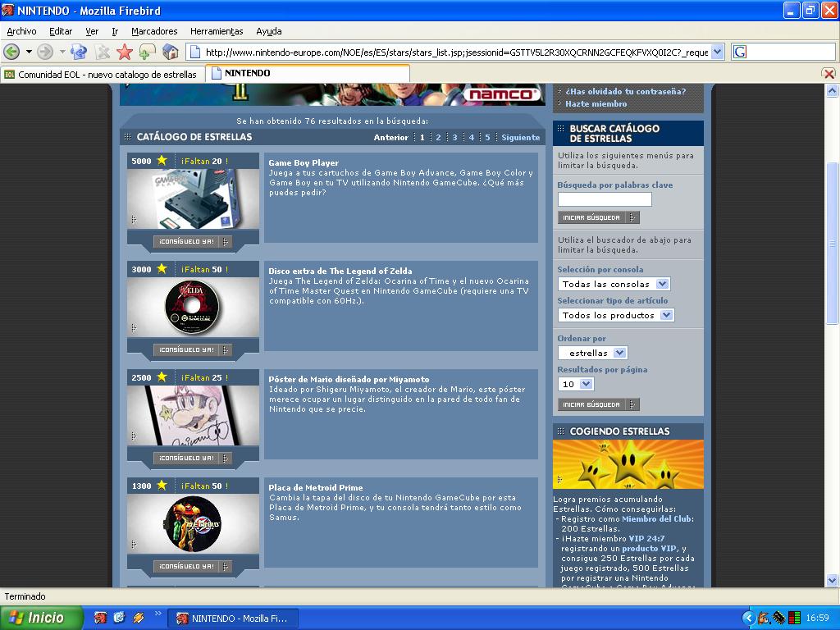The width and height of the screenshot is (840, 630).
Task: Click the first quick launch icon in taskbar
Action: (100, 618)
